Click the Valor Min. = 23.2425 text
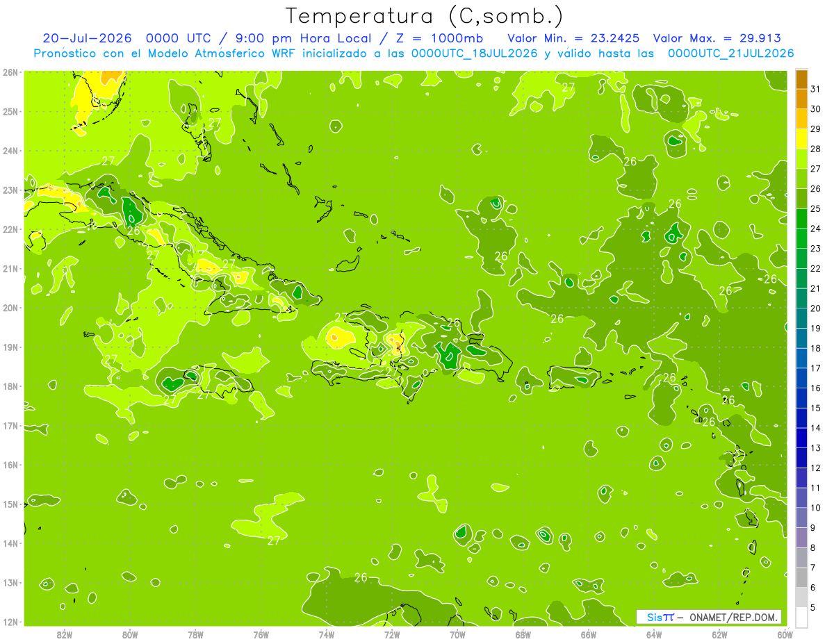 (x=573, y=38)
